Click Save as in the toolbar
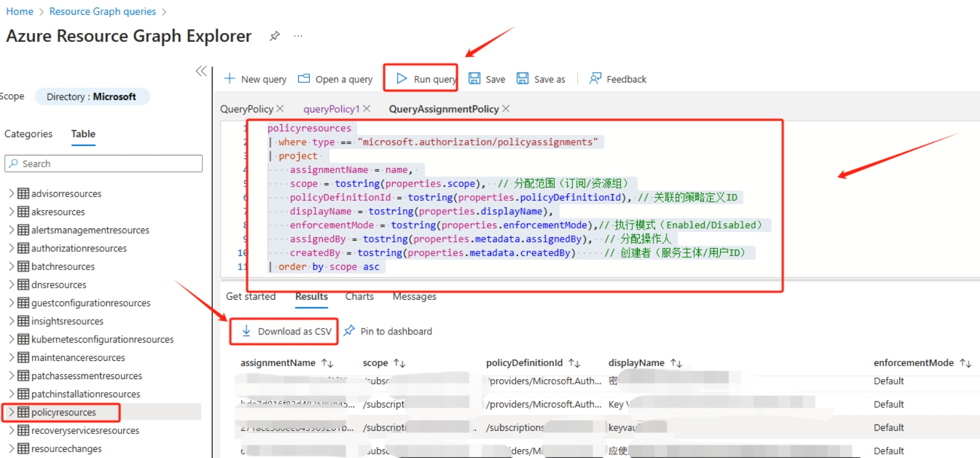Image resolution: width=980 pixels, height=458 pixels. tap(541, 79)
